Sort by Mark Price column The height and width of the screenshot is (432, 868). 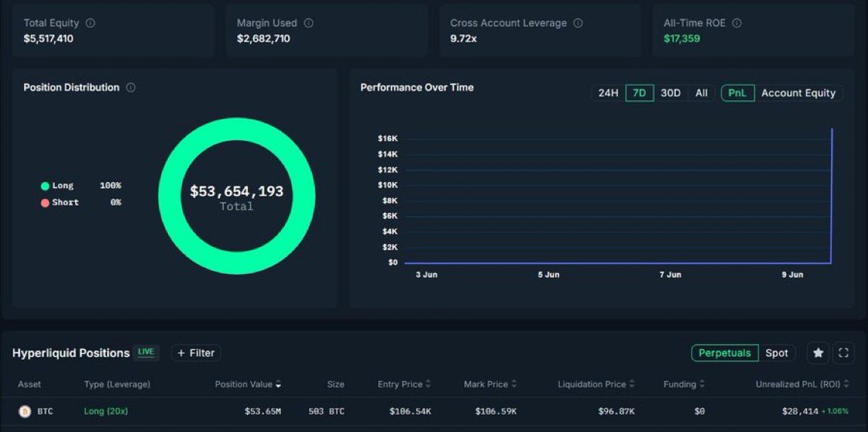(x=490, y=385)
